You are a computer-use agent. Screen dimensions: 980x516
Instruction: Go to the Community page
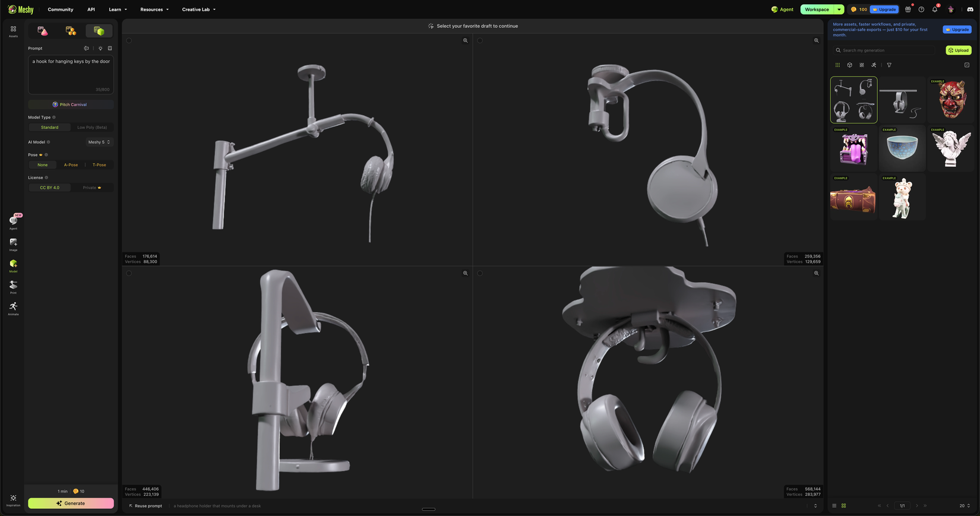[61, 10]
